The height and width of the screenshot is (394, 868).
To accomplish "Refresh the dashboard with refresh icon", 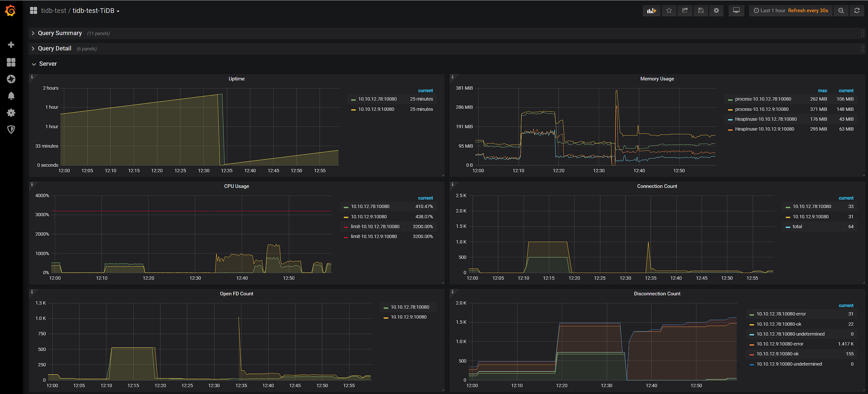I will coord(857,11).
